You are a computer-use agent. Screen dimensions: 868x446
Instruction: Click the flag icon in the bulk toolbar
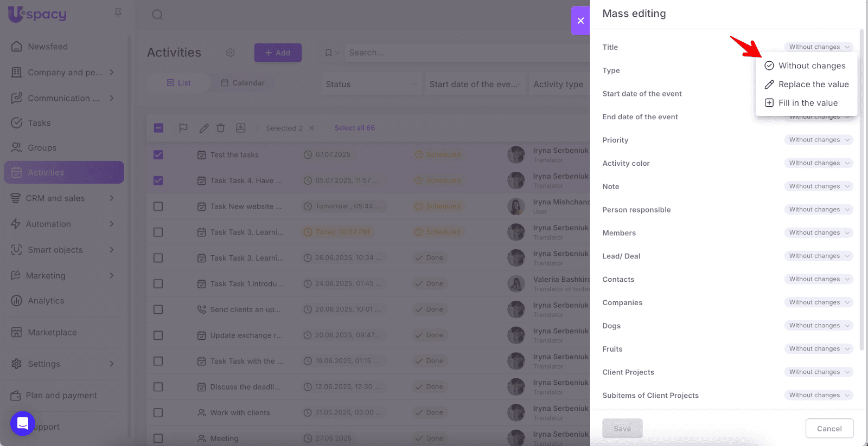183,128
